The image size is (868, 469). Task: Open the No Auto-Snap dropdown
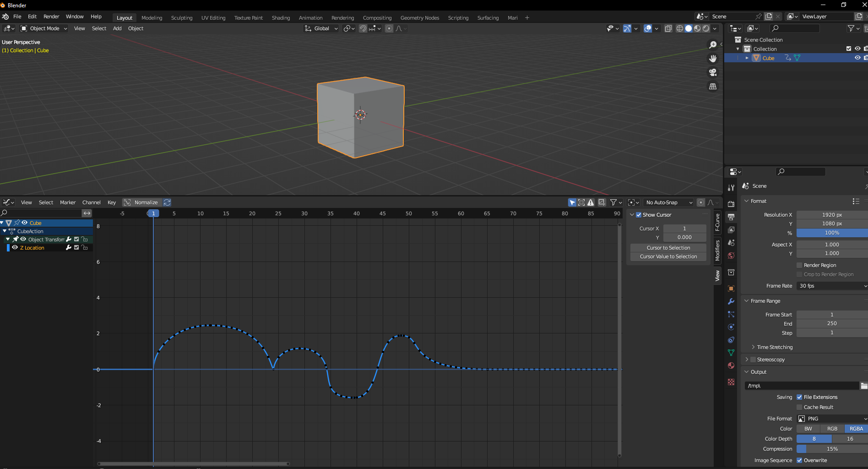(x=669, y=202)
